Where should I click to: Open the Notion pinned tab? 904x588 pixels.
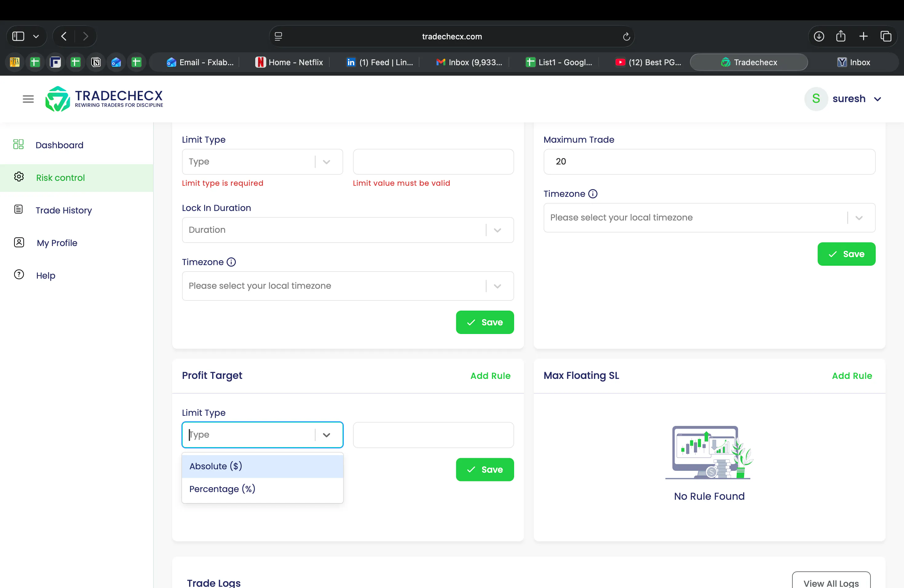tap(96, 62)
